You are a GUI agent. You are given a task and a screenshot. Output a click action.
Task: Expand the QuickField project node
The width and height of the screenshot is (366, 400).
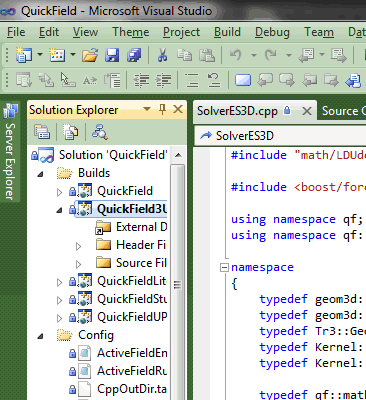[x=59, y=192]
